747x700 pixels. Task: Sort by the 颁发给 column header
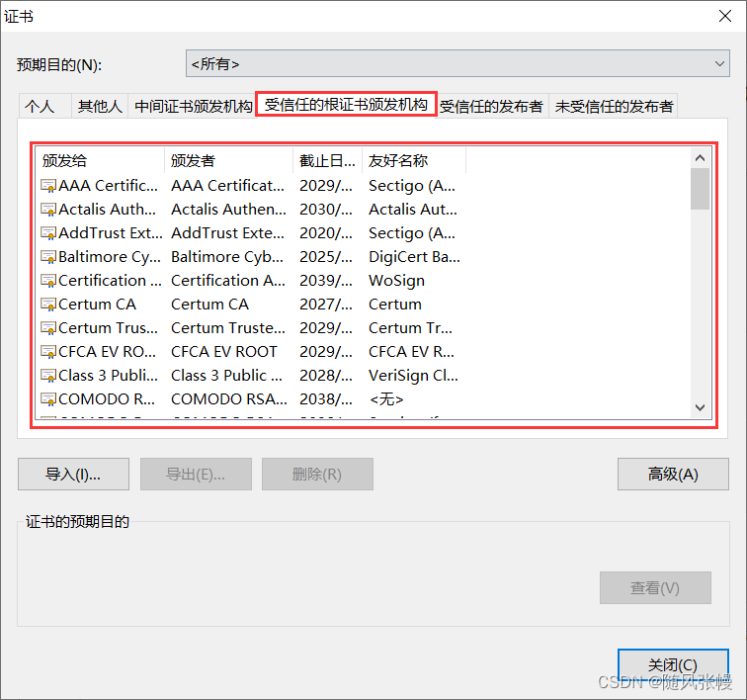click(x=100, y=161)
